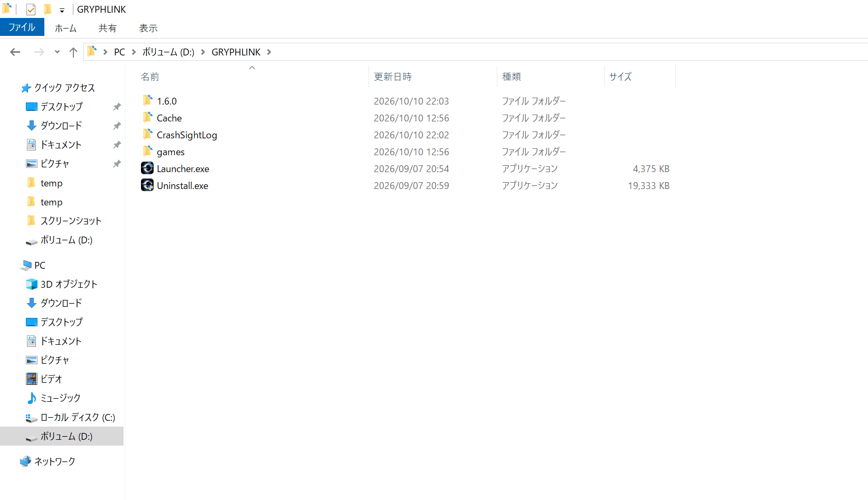Image resolution: width=868 pixels, height=500 pixels.
Task: Click the Back navigation arrow
Action: tap(15, 52)
